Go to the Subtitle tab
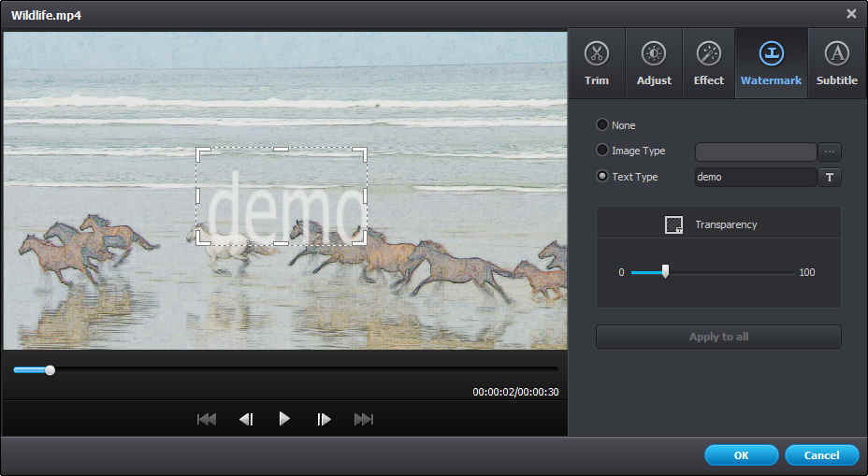Screen dimensions: 868x476 coord(836,64)
